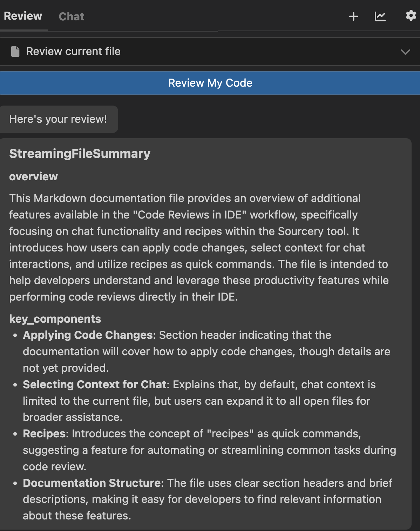Click the overview paragraph starting "This Markdown documentation"
This screenshot has height=531, width=420.
[x=198, y=248]
